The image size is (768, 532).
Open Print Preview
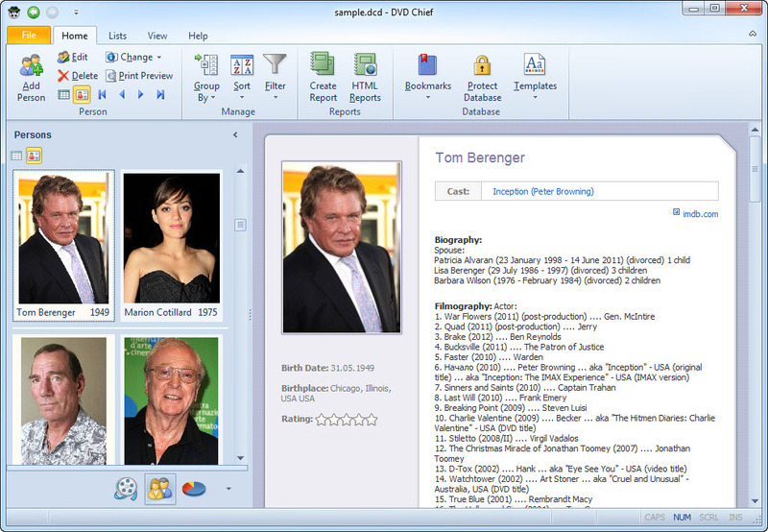[139, 76]
